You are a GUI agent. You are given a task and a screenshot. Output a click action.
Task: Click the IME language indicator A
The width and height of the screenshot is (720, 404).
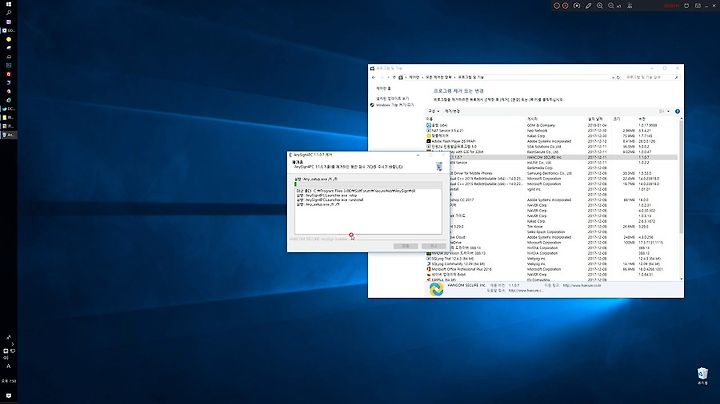point(8,366)
